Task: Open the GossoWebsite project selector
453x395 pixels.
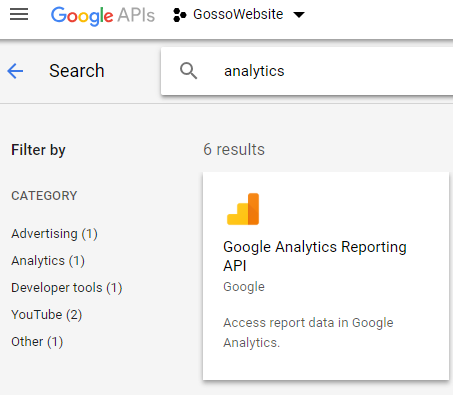Action: 239,15
